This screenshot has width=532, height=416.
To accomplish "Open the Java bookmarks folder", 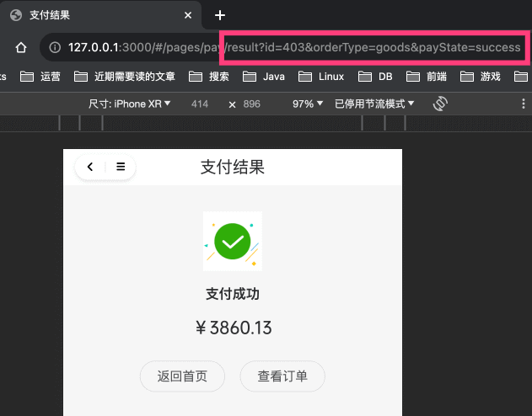I will (x=263, y=77).
